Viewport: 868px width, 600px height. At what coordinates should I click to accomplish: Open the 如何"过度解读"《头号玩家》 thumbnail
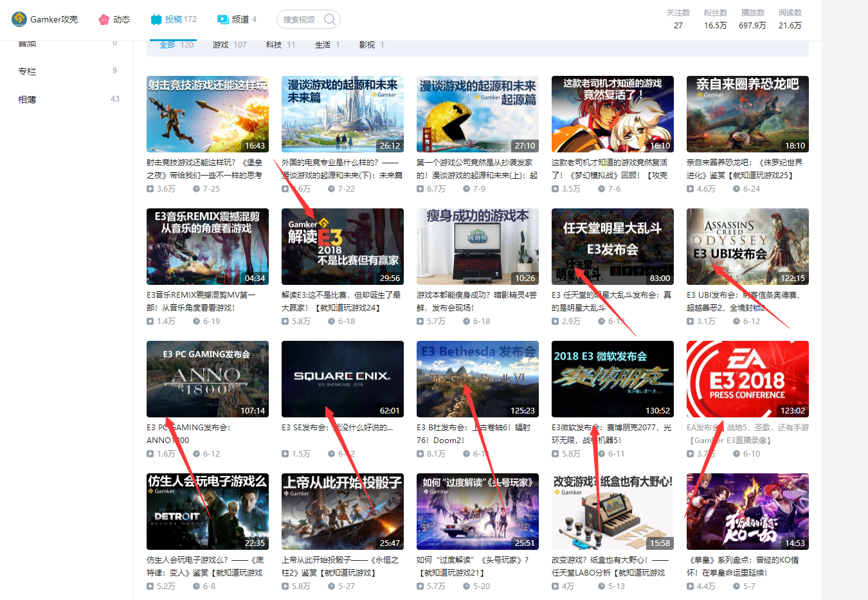tap(478, 512)
